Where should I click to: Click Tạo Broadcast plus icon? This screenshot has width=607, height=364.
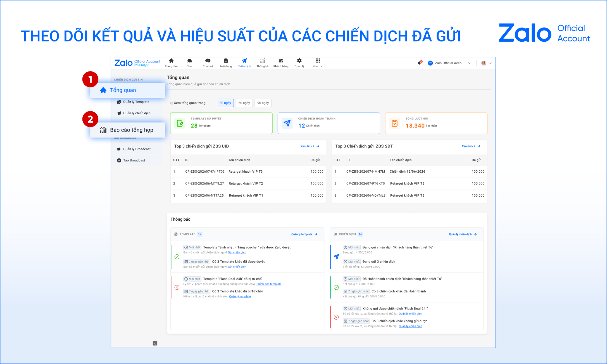coord(119,160)
